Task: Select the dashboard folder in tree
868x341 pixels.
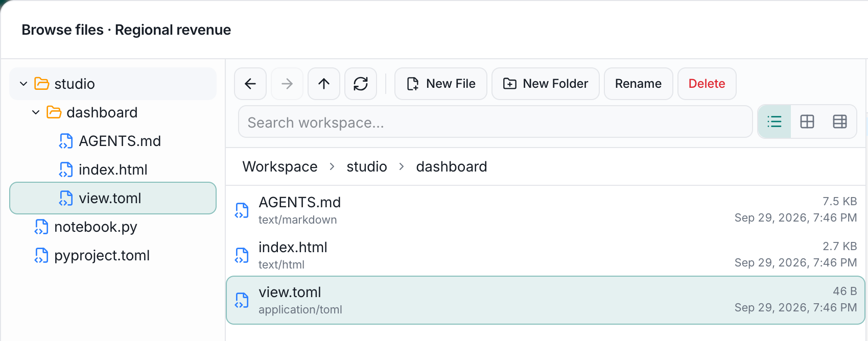Action: pyautogui.click(x=113, y=112)
